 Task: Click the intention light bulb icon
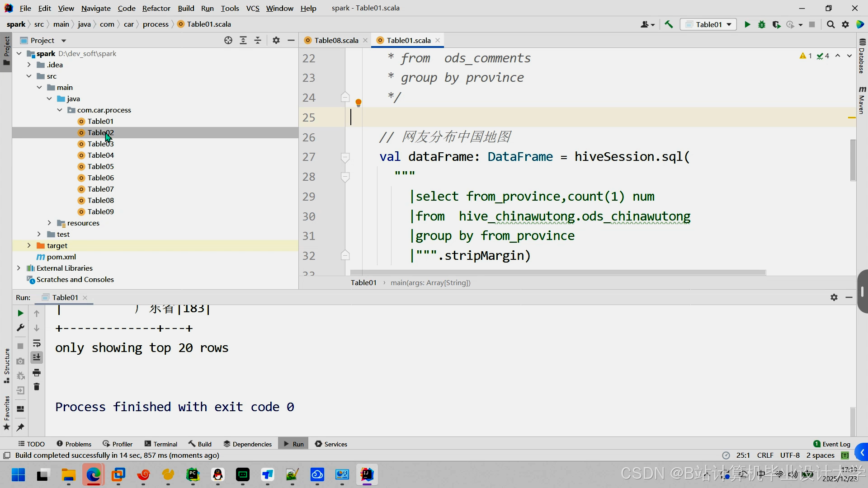pyautogui.click(x=359, y=103)
